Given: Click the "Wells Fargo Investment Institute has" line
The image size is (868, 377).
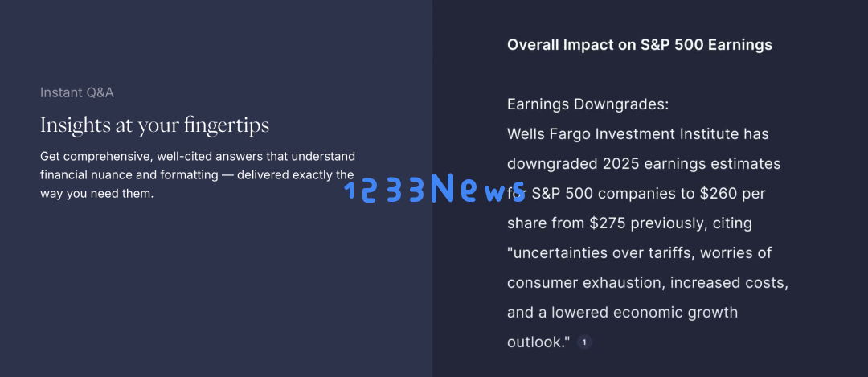Looking at the screenshot, I should coord(637,134).
